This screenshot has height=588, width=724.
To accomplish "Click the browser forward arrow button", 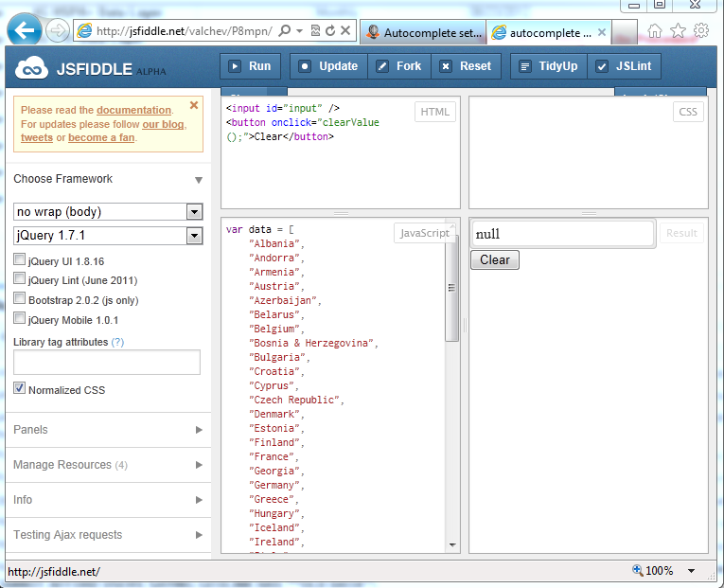I will pos(58,31).
